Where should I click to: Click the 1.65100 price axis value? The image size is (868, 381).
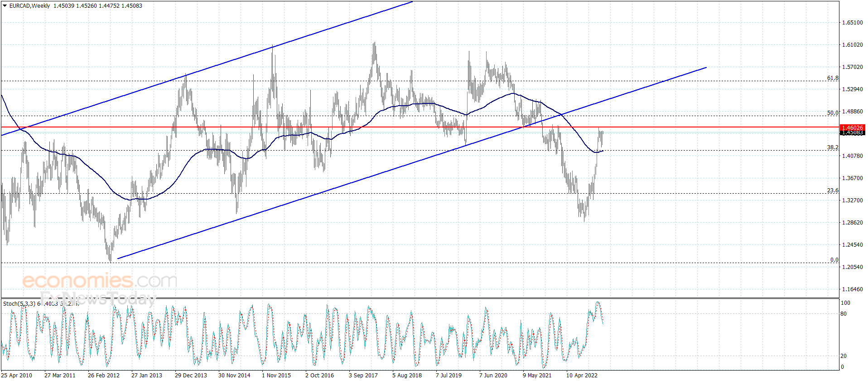coord(852,23)
